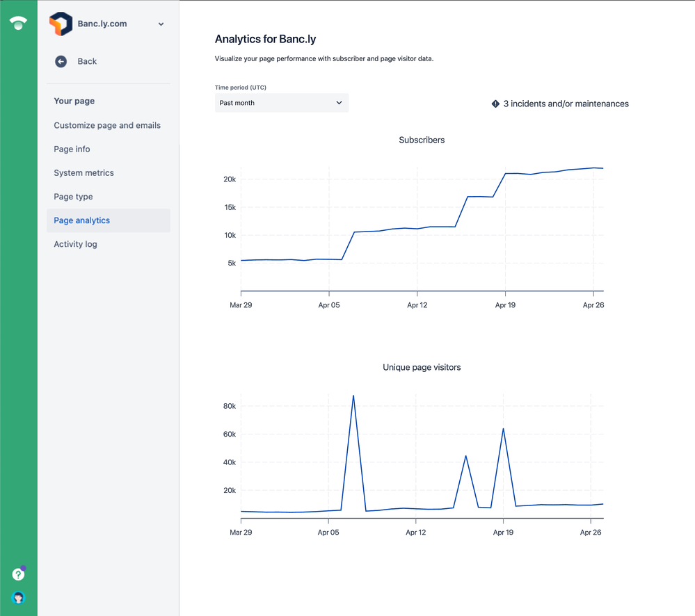The image size is (695, 616).
Task: Click your user avatar icon
Action: [x=18, y=597]
